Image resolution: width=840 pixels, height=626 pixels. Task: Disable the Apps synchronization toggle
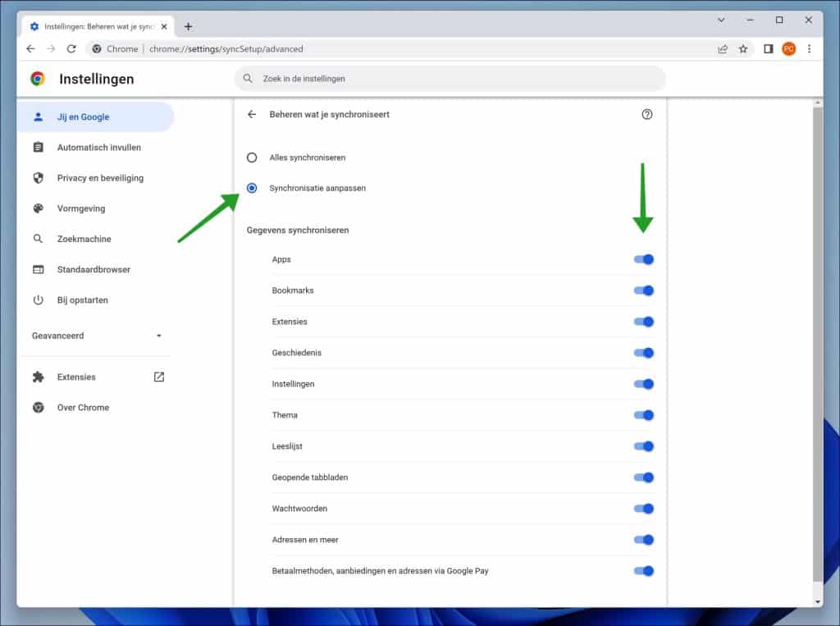644,259
